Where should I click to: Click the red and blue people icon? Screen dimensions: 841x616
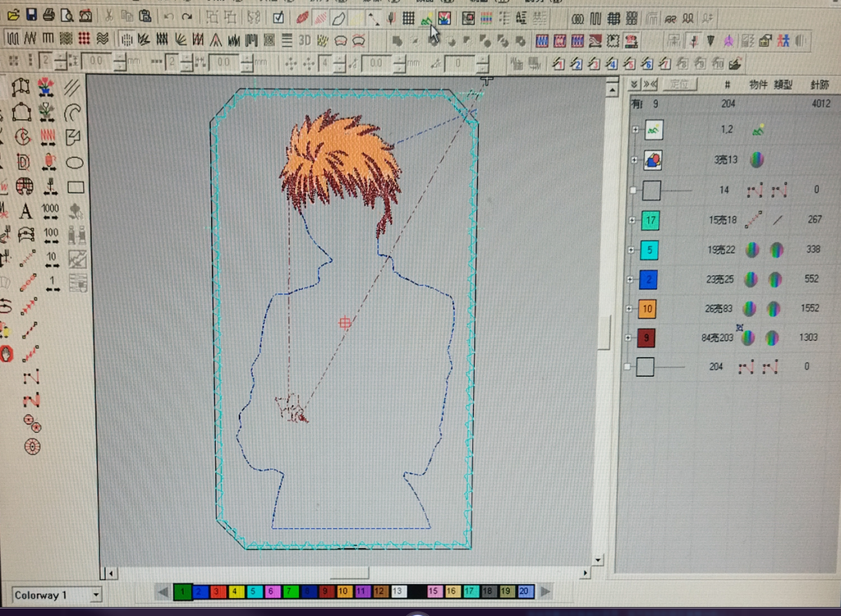pos(784,41)
